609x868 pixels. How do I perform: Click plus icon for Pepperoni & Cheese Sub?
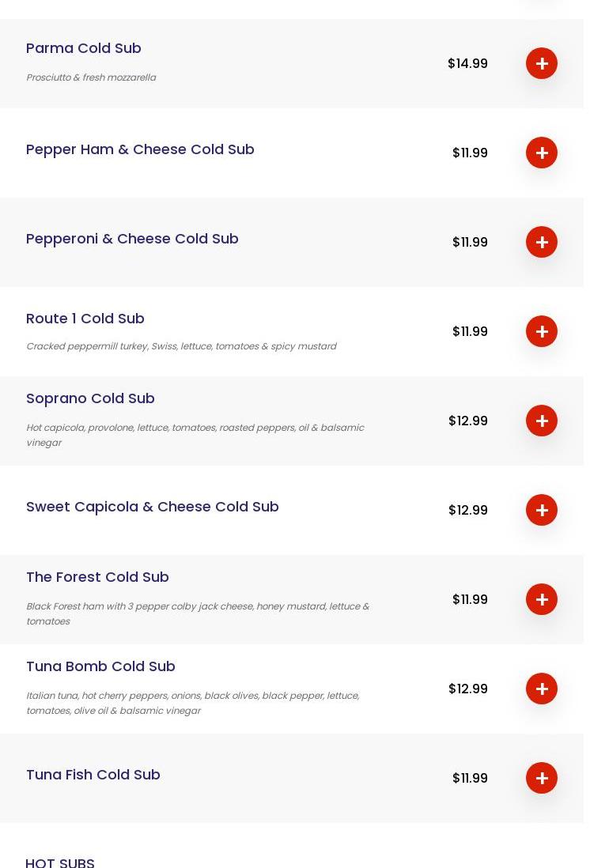click(x=541, y=242)
